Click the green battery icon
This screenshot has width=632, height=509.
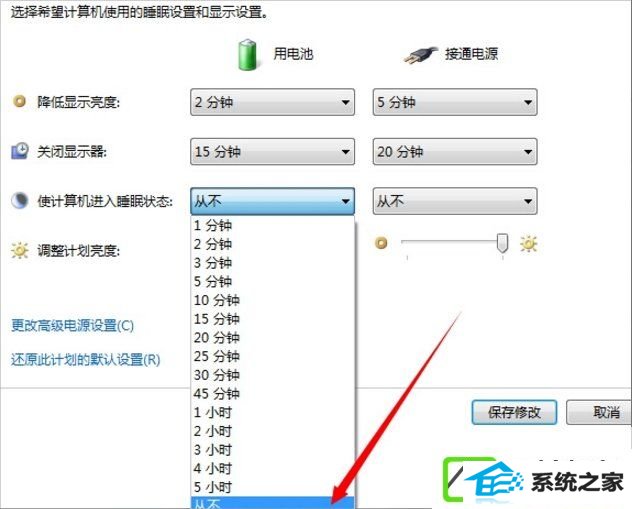click(247, 55)
